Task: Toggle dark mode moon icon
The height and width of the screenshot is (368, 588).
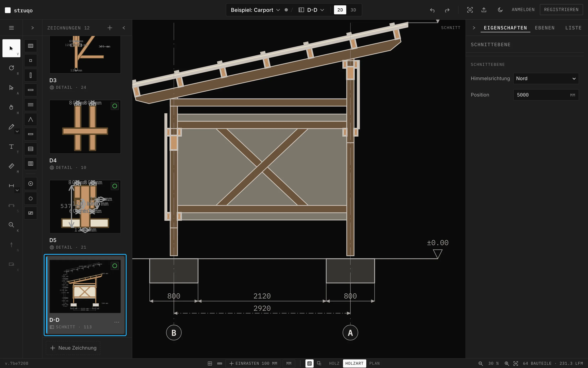Action: point(500,10)
